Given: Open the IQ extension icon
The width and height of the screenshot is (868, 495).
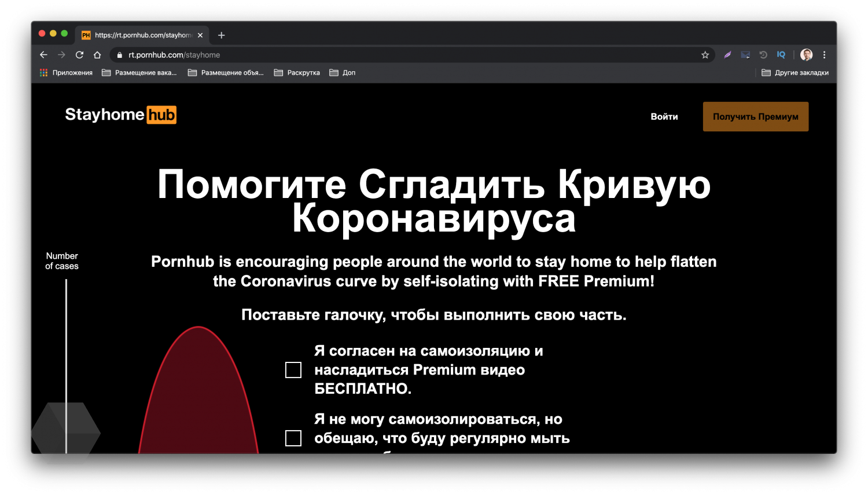Looking at the screenshot, I should tap(781, 55).
